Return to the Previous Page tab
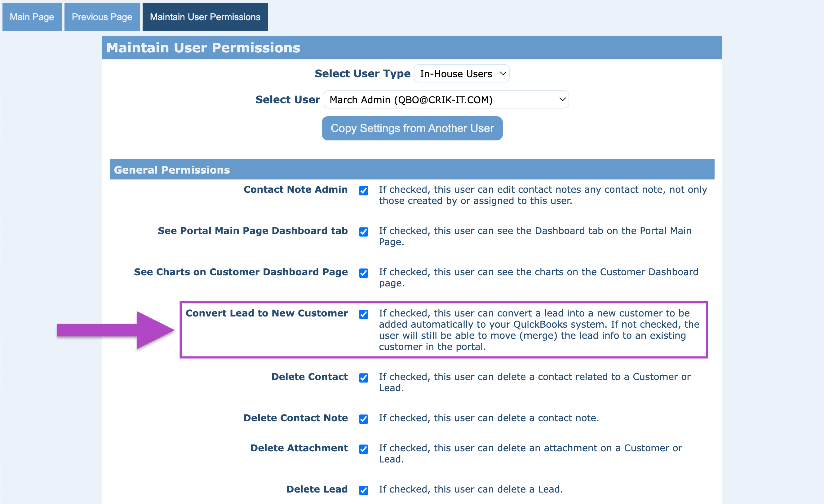 tap(102, 17)
